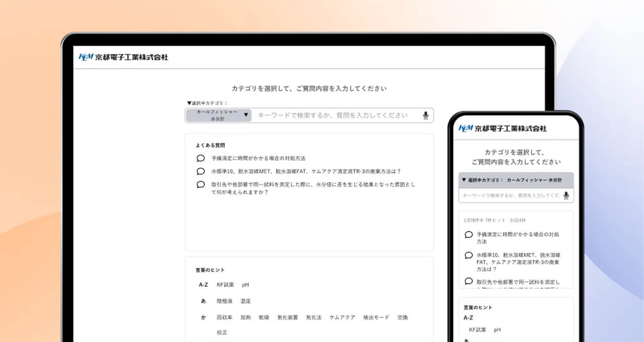Click the speech bubble beside 予備滴定 question

(x=200, y=157)
